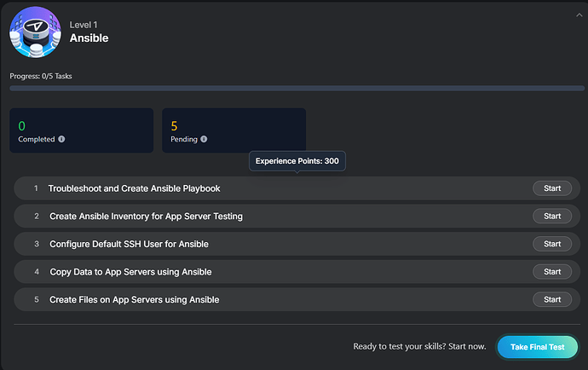Start the Troubleshoot and Create Ansible Playbook task

tap(551, 188)
